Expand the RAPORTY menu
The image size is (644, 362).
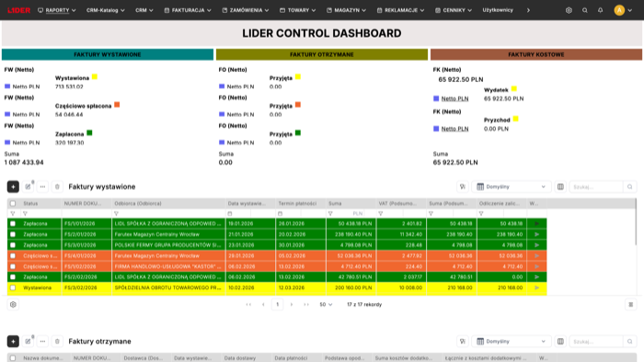pyautogui.click(x=57, y=10)
